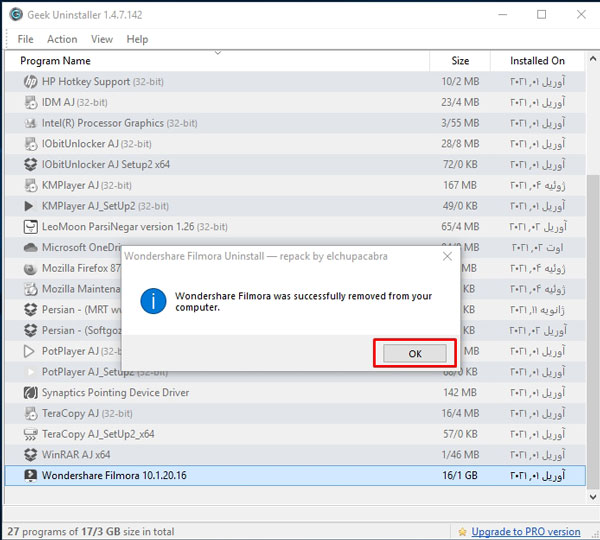
Task: Click the 57/0 KB size value
Action: click(460, 434)
